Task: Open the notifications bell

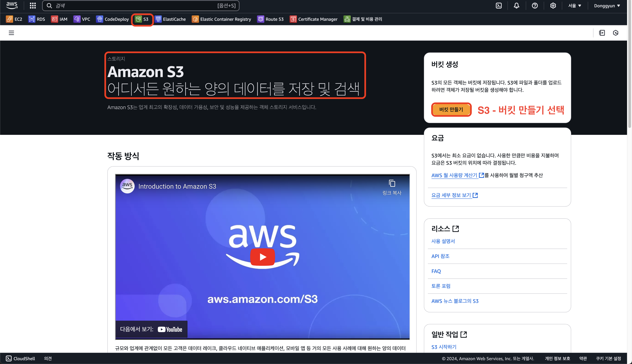Action: pyautogui.click(x=516, y=5)
